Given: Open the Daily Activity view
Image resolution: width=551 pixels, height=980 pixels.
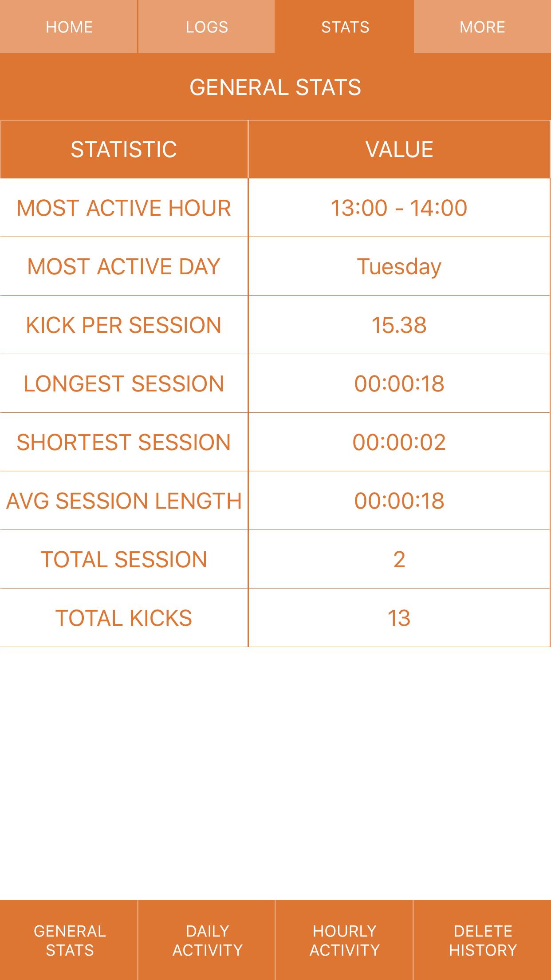Looking at the screenshot, I should (x=207, y=940).
